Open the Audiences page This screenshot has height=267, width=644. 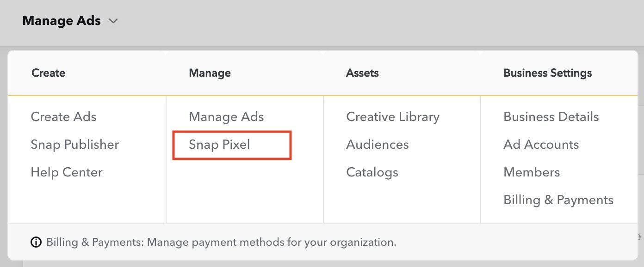tap(377, 145)
